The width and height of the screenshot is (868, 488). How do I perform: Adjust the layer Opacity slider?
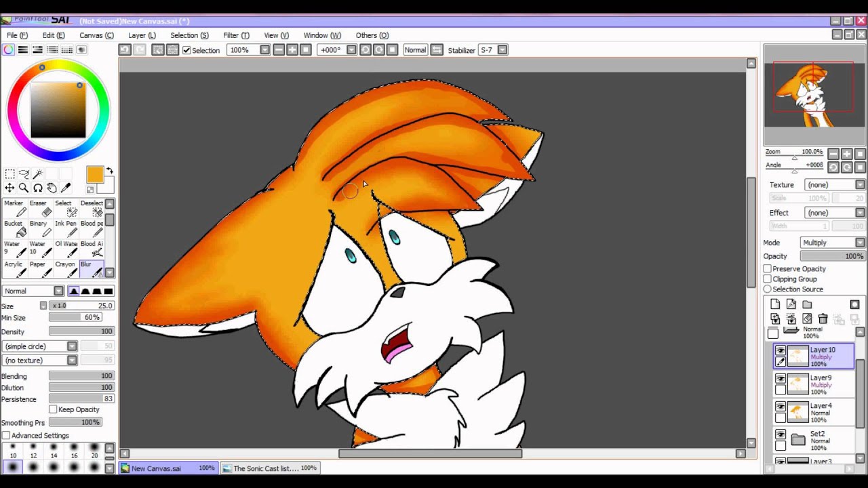tap(833, 256)
